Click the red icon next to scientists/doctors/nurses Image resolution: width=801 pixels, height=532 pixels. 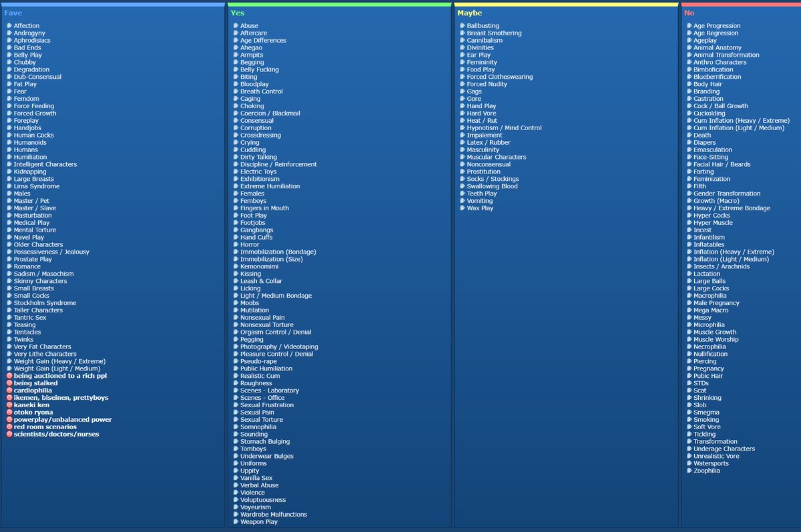(x=9, y=435)
